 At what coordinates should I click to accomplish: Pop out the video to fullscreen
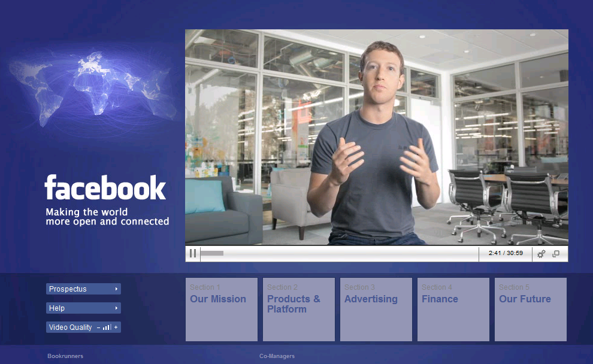556,254
